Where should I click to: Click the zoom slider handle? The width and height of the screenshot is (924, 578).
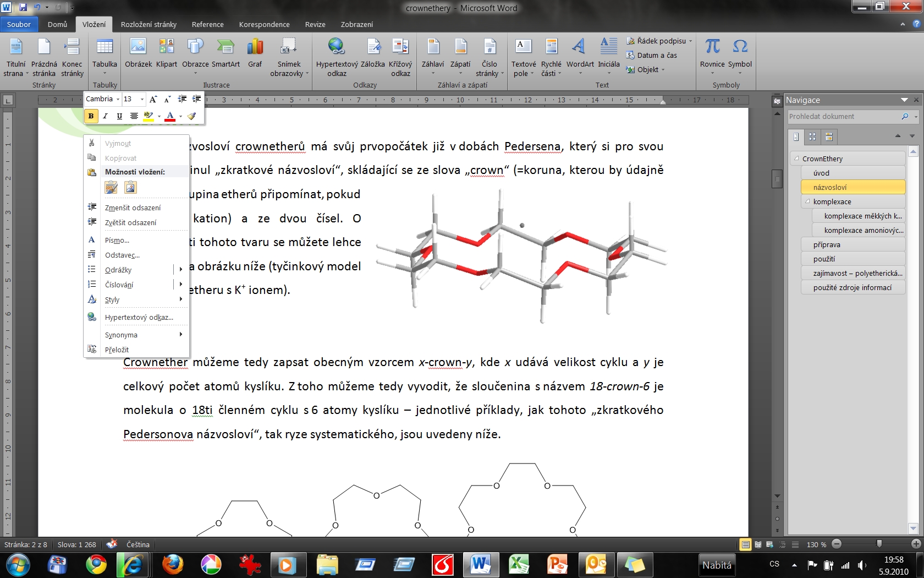879,544
